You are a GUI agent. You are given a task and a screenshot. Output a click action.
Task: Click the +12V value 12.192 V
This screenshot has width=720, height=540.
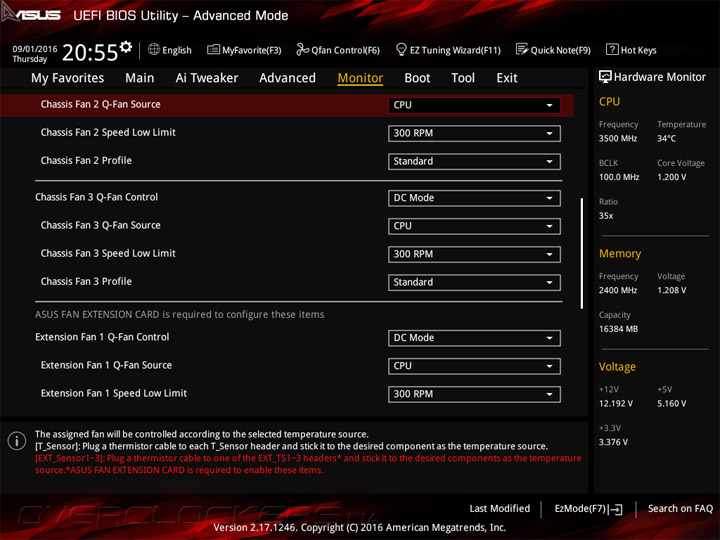(x=615, y=403)
